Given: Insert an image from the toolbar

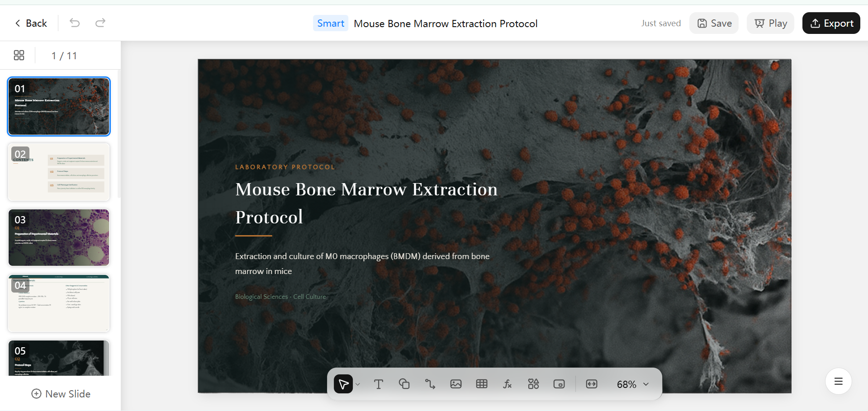Looking at the screenshot, I should tap(456, 384).
